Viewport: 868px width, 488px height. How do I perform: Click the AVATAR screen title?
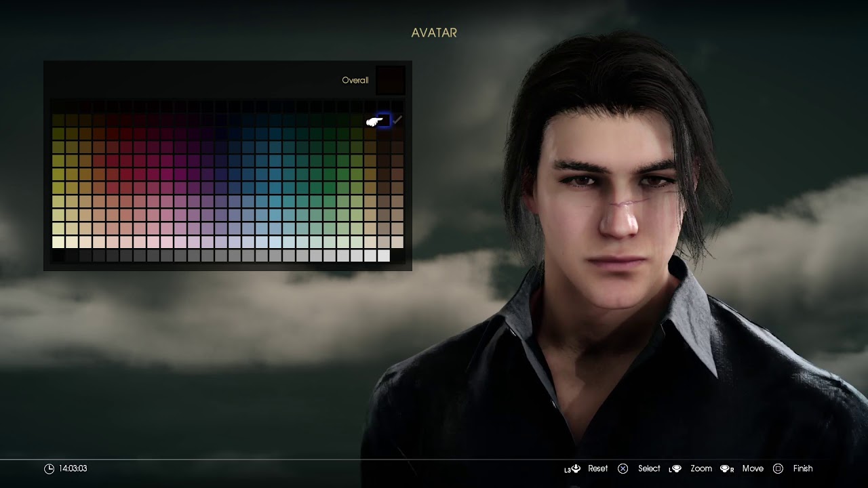point(434,33)
